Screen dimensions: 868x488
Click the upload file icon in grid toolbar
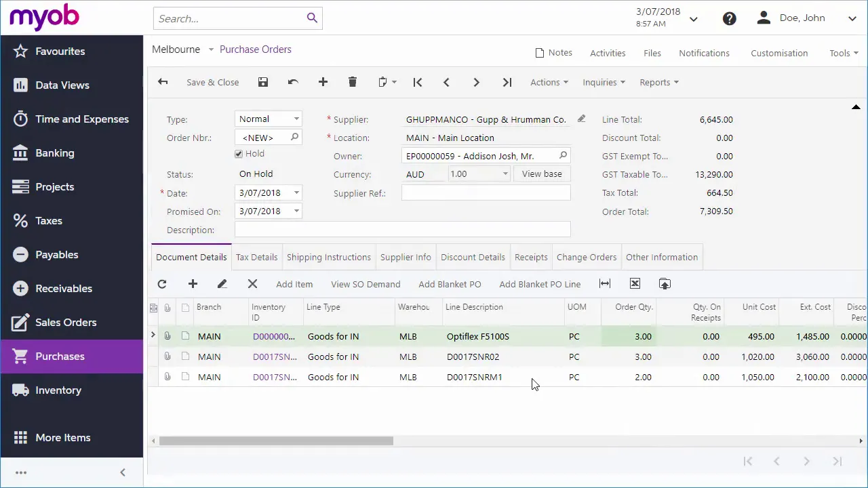[665, 284]
